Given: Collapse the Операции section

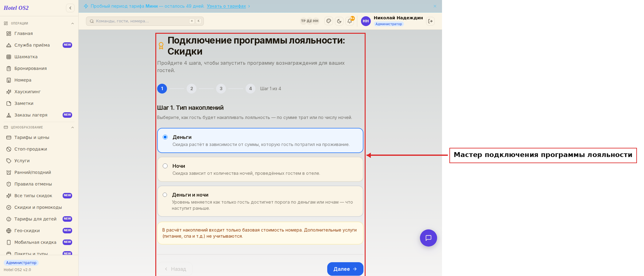Looking at the screenshot, I should pyautogui.click(x=72, y=23).
